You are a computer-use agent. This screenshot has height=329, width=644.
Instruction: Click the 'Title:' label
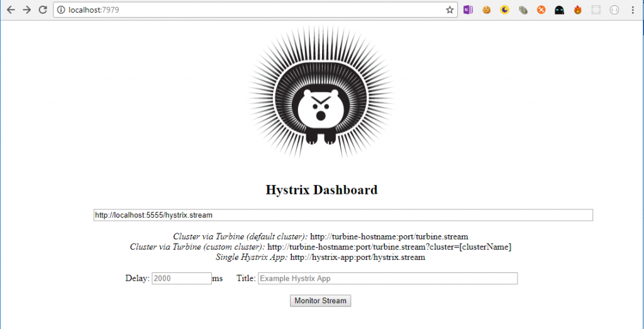click(246, 279)
